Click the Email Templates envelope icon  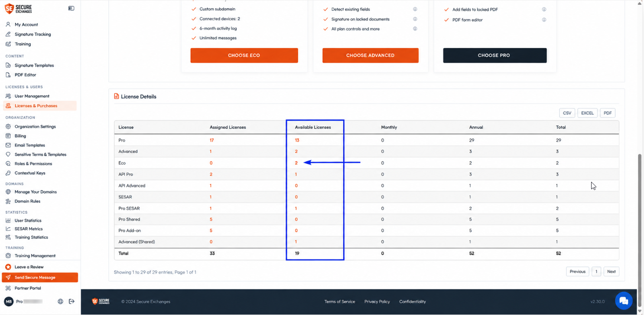[x=8, y=145]
